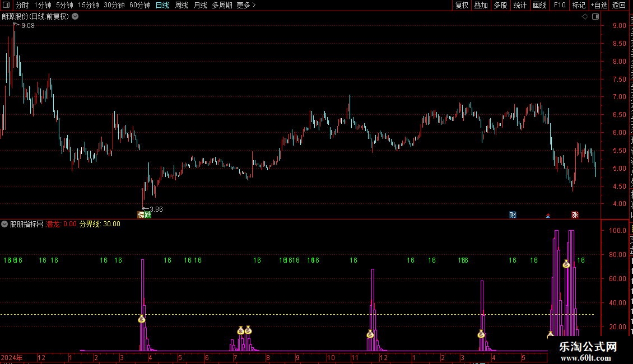Open the 多股 multi-stock view
Image resolution: width=633 pixels, height=364 pixels.
(x=500, y=5)
